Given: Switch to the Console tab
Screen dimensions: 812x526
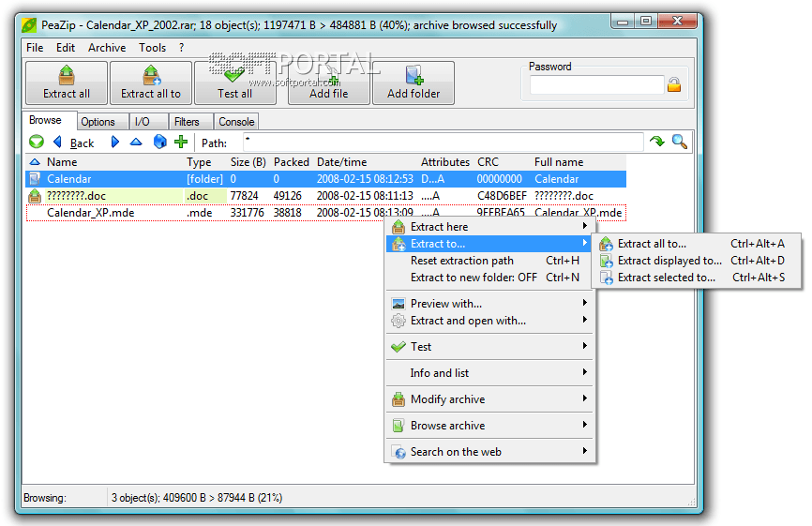Looking at the screenshot, I should pos(236,122).
